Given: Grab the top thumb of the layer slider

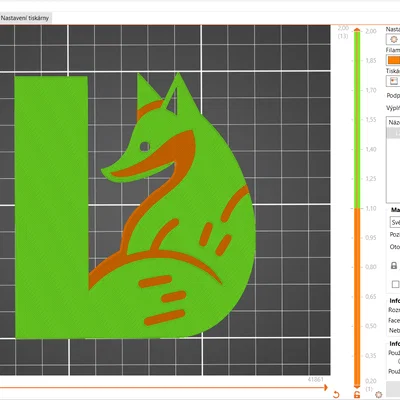Looking at the screenshot, I should click(x=357, y=30).
